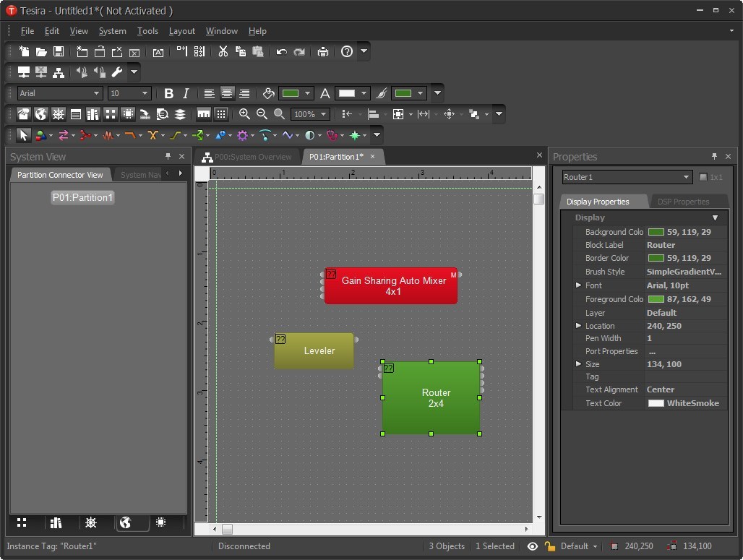Set text alignment to center
743x560 pixels.
[x=226, y=93]
